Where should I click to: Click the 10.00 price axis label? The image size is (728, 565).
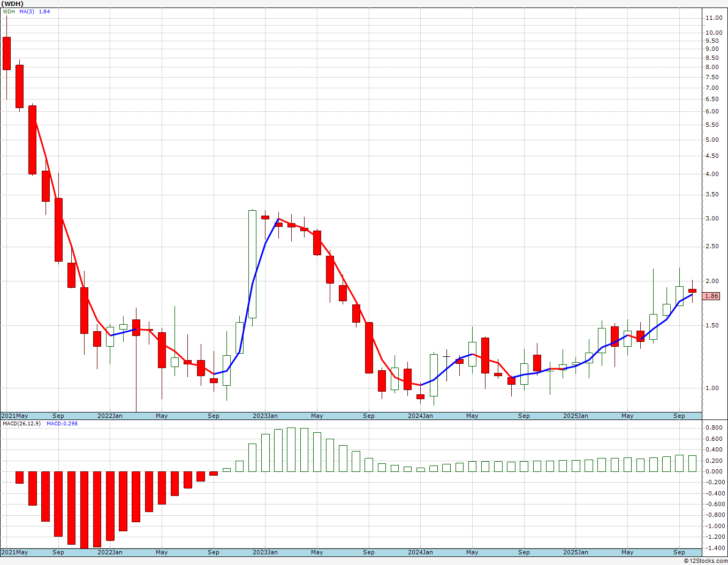click(714, 32)
